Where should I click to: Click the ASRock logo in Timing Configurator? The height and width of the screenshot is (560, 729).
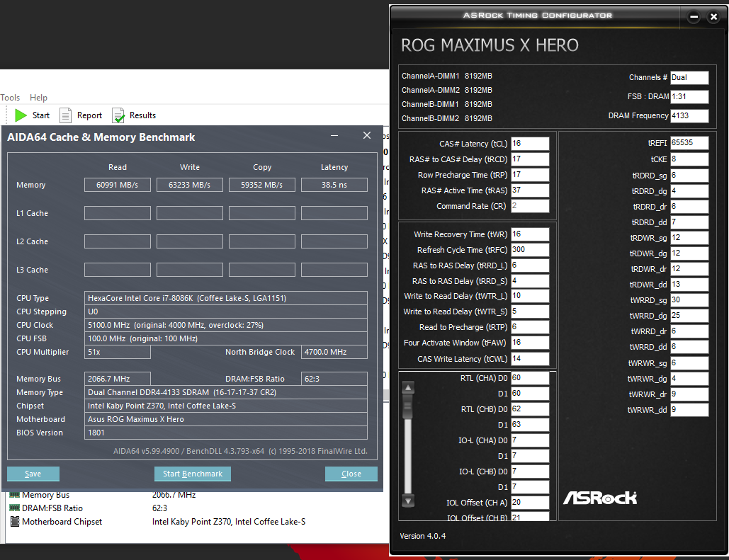[599, 498]
